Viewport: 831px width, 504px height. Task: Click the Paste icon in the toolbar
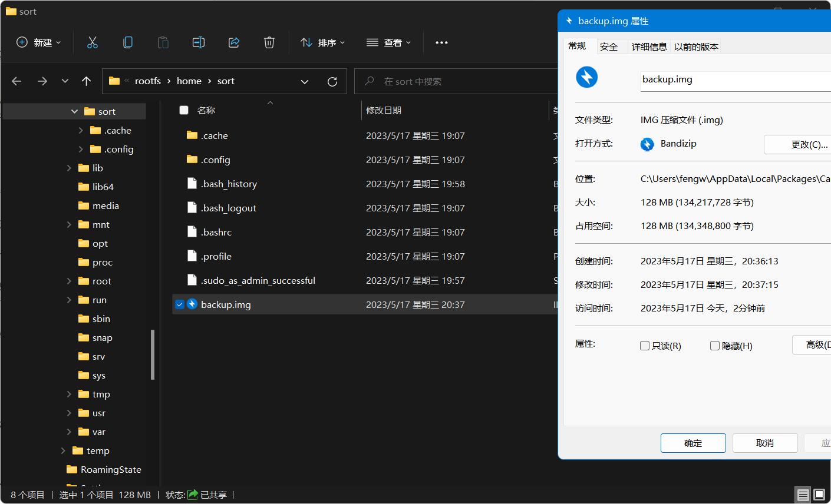163,42
